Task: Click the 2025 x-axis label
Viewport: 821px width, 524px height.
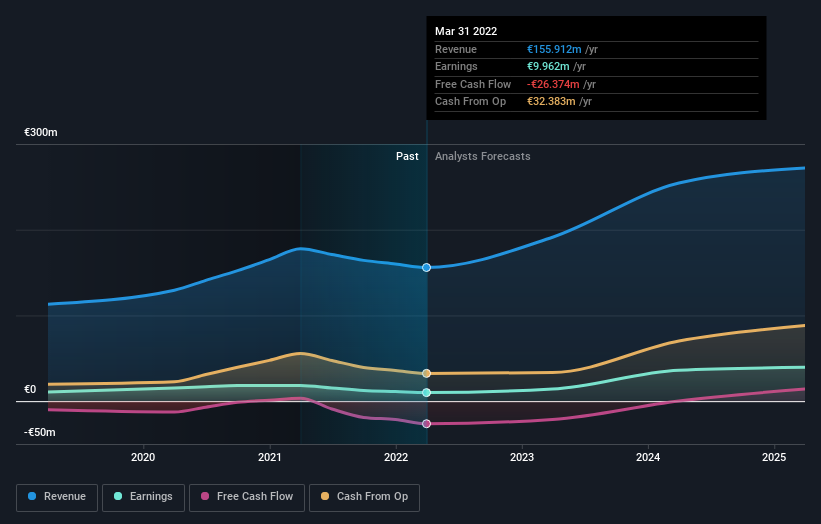Action: (x=774, y=457)
